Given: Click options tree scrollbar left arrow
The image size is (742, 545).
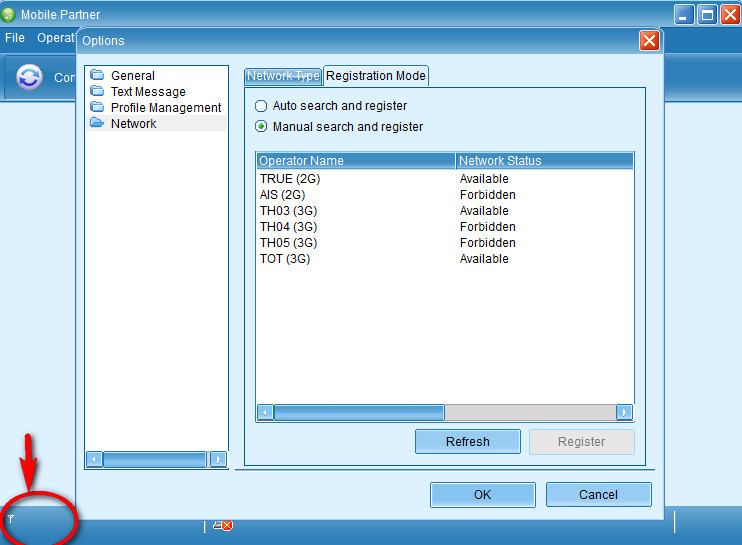Looking at the screenshot, I should tap(94, 459).
